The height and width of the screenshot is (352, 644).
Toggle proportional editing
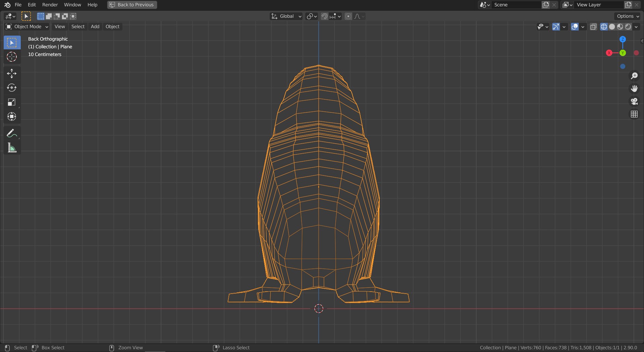point(348,16)
